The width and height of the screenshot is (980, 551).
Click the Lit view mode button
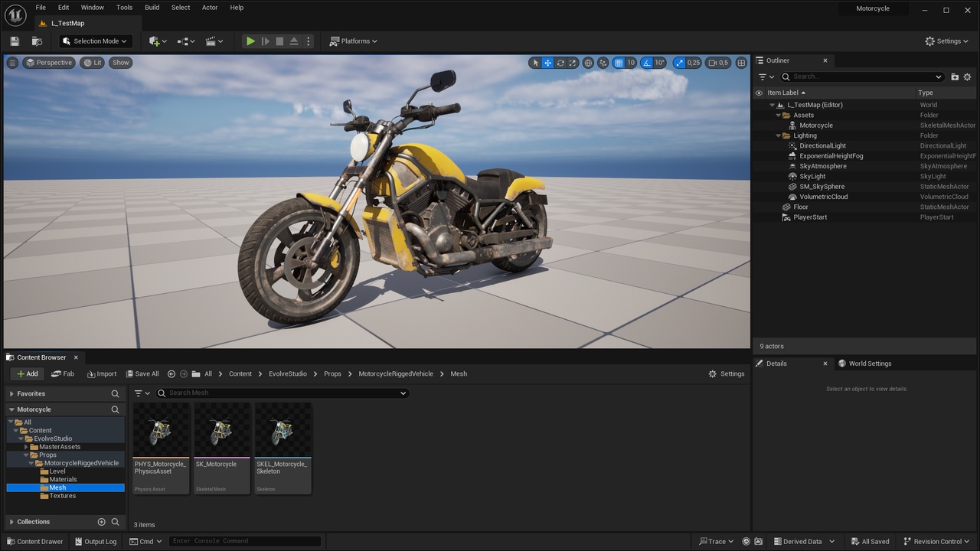click(93, 63)
